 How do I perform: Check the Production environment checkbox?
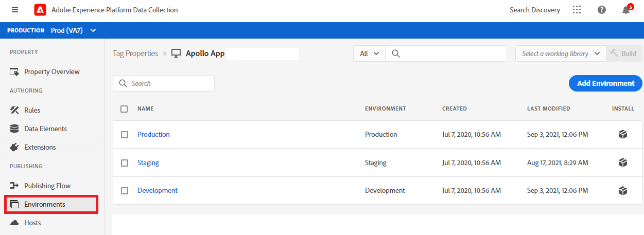click(x=124, y=135)
